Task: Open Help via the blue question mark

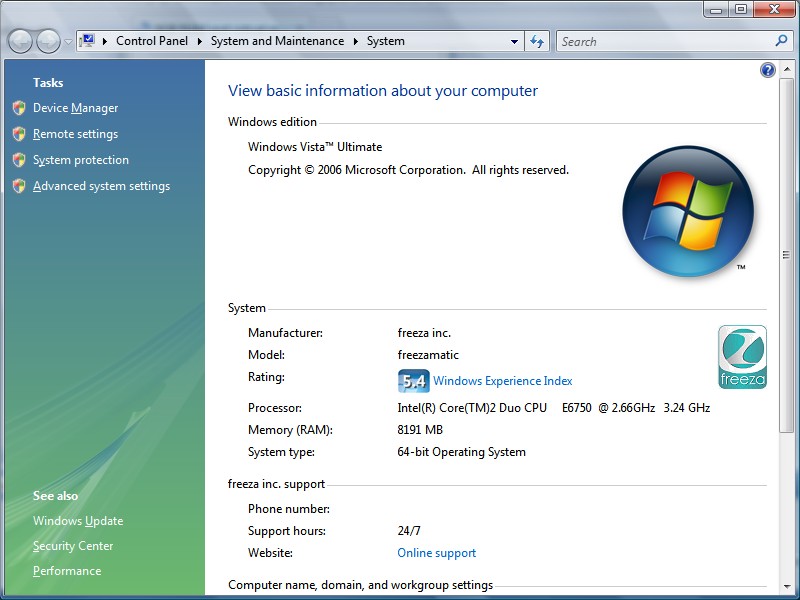Action: (768, 70)
